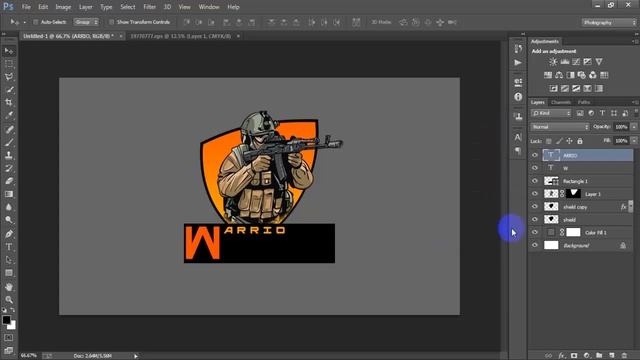Enable Show Transform Controls checkbox
The image size is (640, 360).
pos(111,22)
